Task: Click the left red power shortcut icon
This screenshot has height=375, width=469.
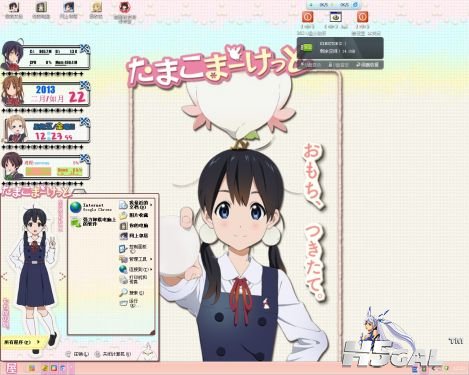Action: 307,17
